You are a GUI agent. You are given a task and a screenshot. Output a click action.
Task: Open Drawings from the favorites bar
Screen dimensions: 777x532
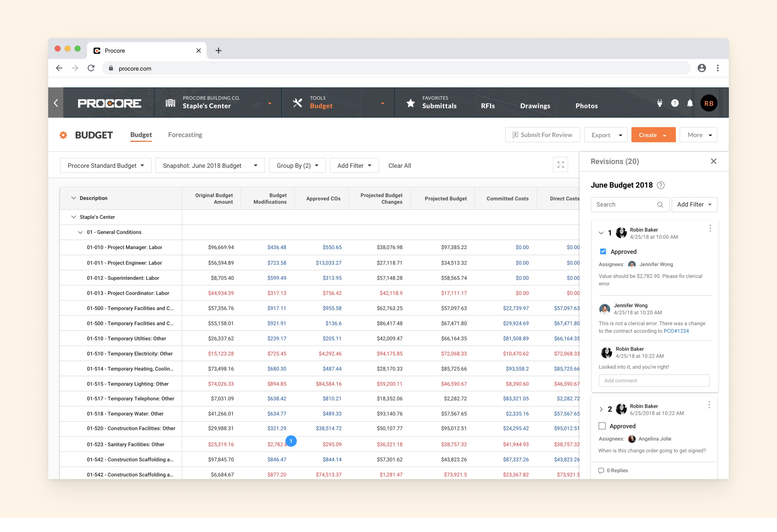pyautogui.click(x=535, y=106)
